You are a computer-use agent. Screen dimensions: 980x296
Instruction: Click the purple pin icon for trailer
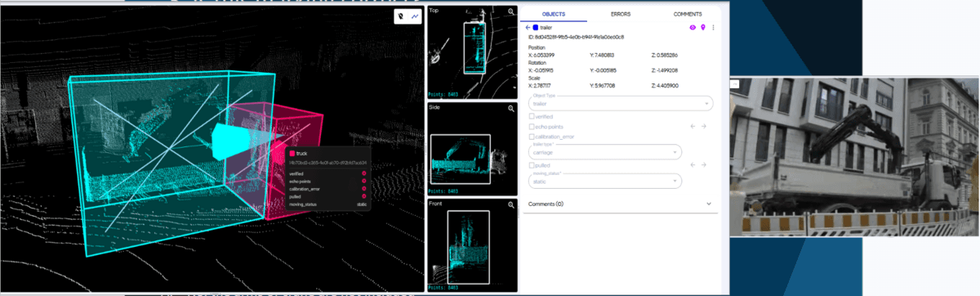[x=703, y=28]
